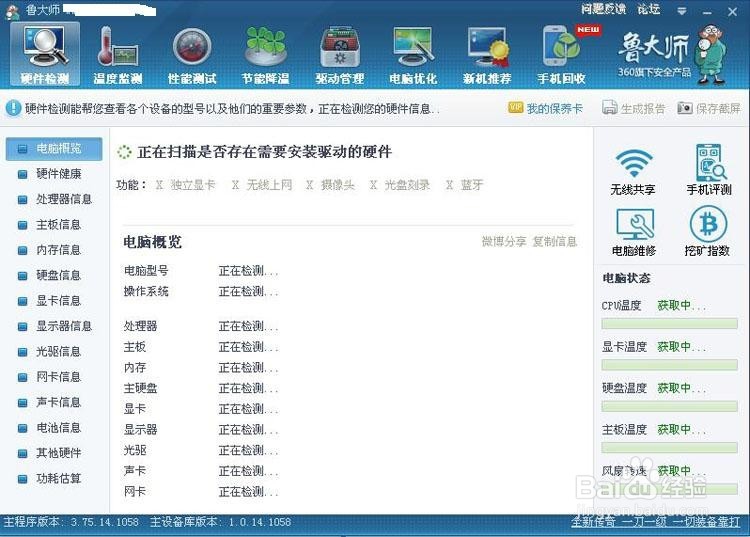This screenshot has height=537, width=750.
Task: Click 独立显卡 feature indicator
Action: 186,185
